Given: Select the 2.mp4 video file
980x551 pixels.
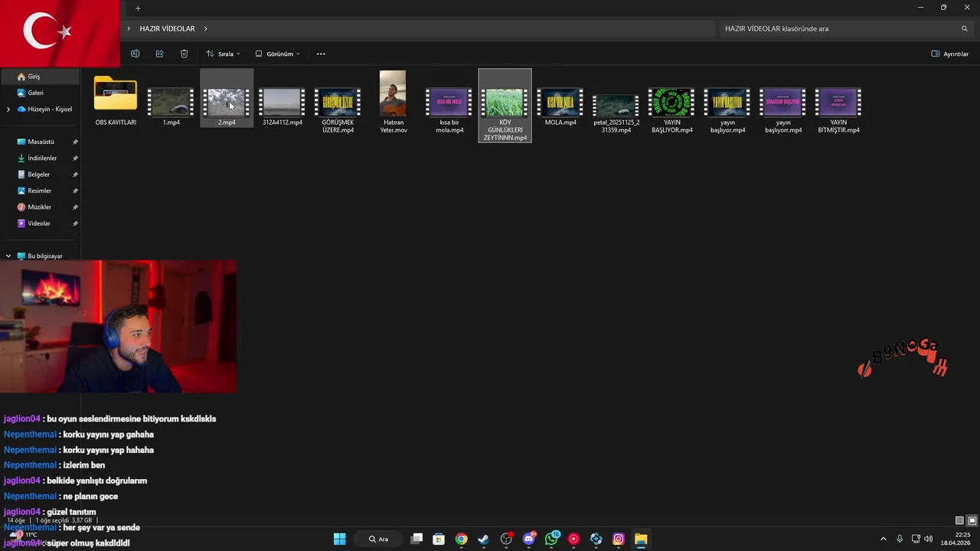Looking at the screenshot, I should [227, 99].
